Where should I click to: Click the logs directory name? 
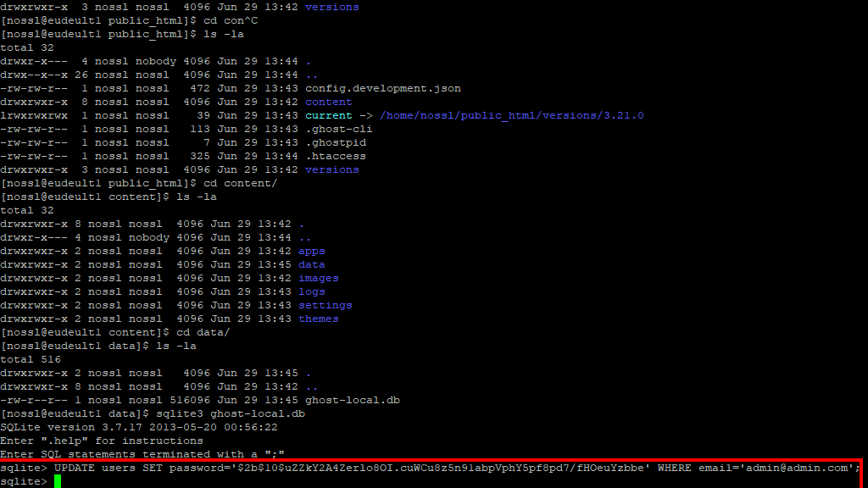point(311,291)
